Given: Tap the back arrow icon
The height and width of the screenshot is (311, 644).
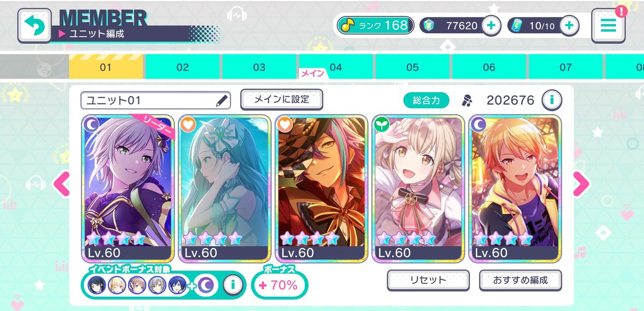Looking at the screenshot, I should tap(35, 26).
